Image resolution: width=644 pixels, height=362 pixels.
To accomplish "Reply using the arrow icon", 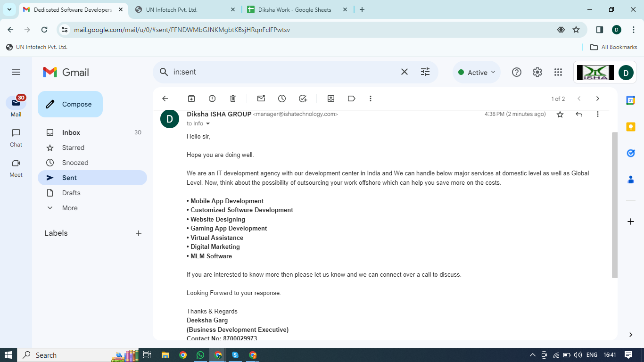I will click(579, 114).
